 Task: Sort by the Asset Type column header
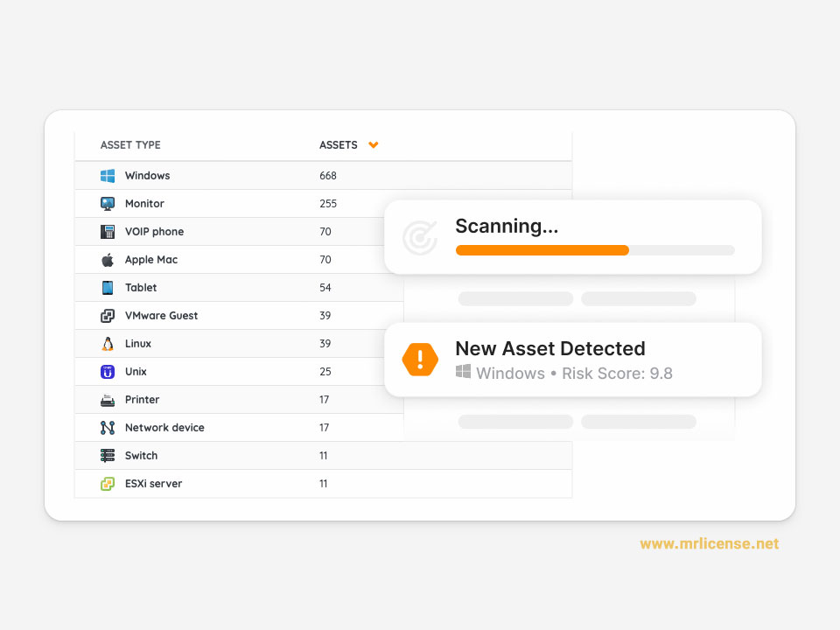click(x=130, y=145)
